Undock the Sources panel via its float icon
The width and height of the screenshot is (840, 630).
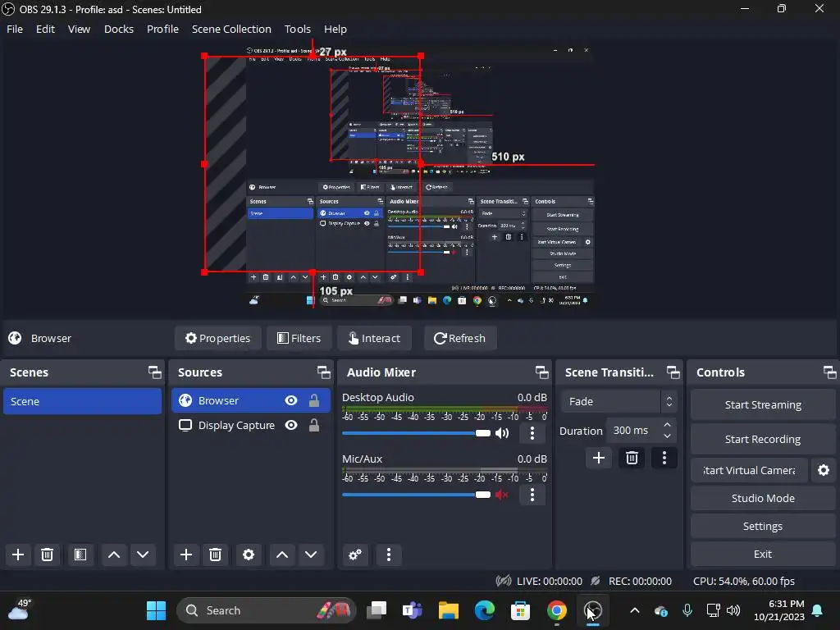(323, 372)
